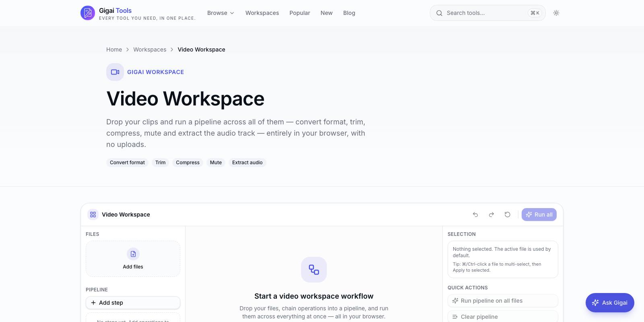Click the Add files document icon
The width and height of the screenshot is (644, 322).
pos(133,254)
